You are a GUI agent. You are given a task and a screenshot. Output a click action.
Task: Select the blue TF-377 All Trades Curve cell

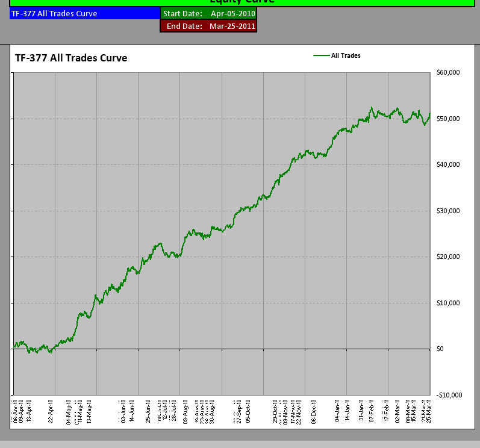click(85, 14)
